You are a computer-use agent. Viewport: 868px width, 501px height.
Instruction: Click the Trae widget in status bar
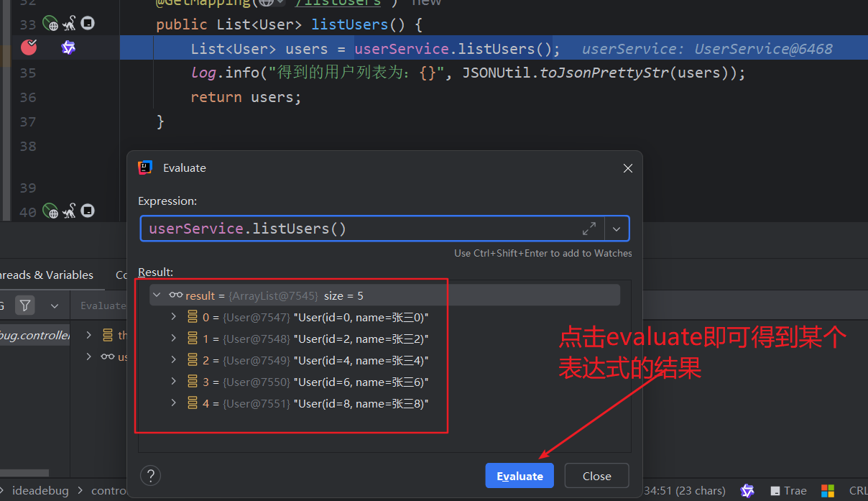point(788,491)
